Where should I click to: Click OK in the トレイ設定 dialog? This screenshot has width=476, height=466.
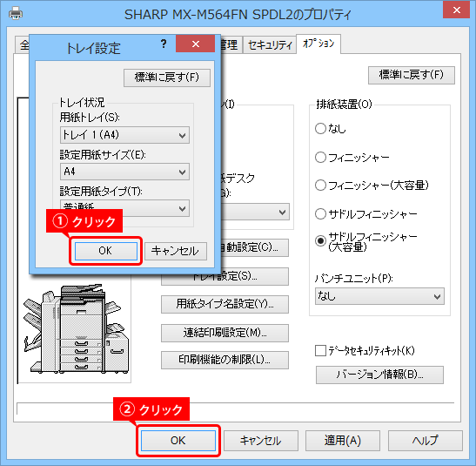click(105, 251)
